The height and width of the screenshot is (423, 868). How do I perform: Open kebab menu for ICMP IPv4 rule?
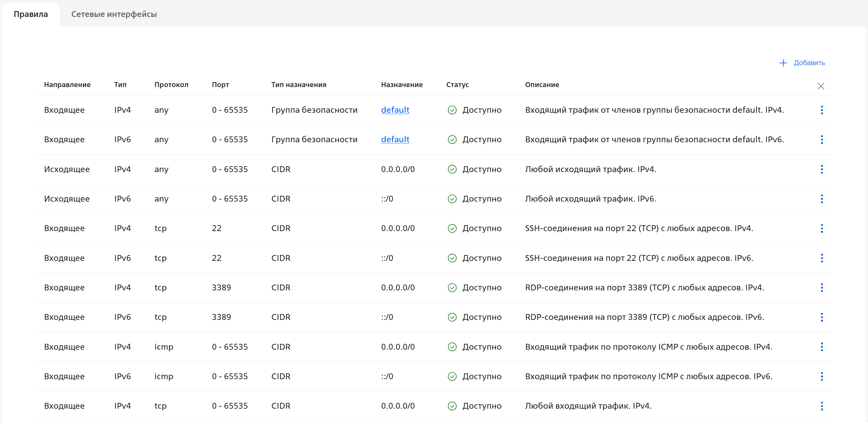coord(822,347)
